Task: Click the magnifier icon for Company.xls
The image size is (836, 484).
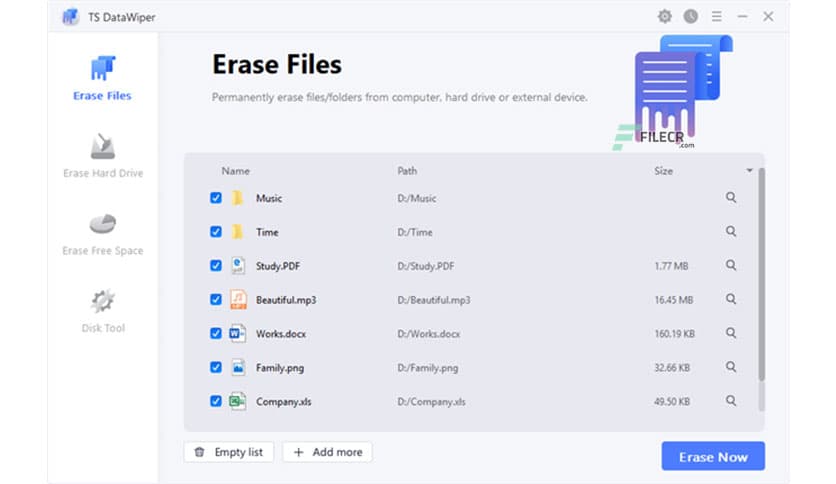Action: click(x=731, y=401)
